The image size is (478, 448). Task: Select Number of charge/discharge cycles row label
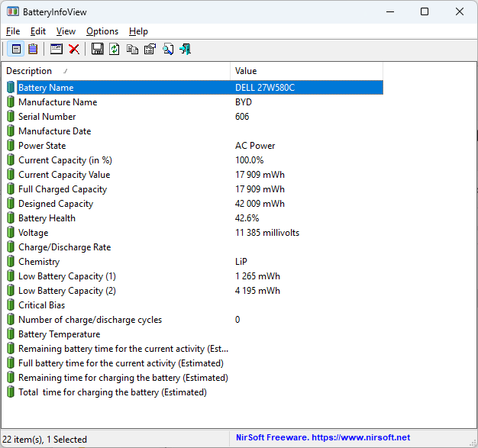point(90,320)
